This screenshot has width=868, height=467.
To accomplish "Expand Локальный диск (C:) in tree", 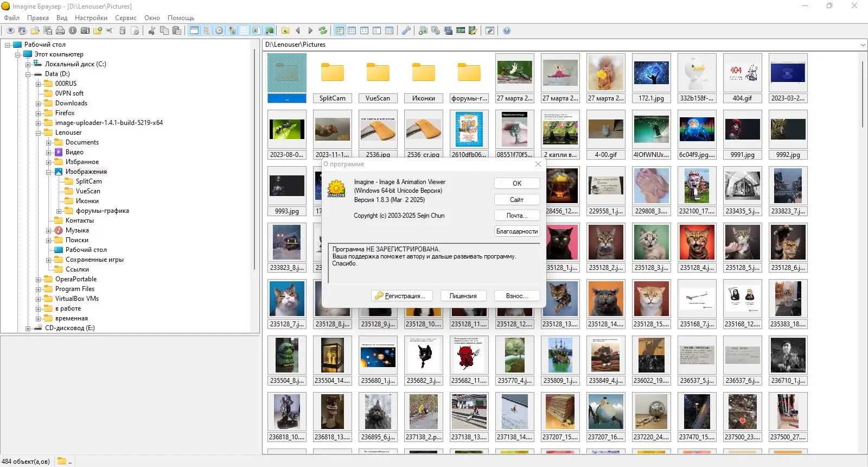I will click(x=28, y=65).
